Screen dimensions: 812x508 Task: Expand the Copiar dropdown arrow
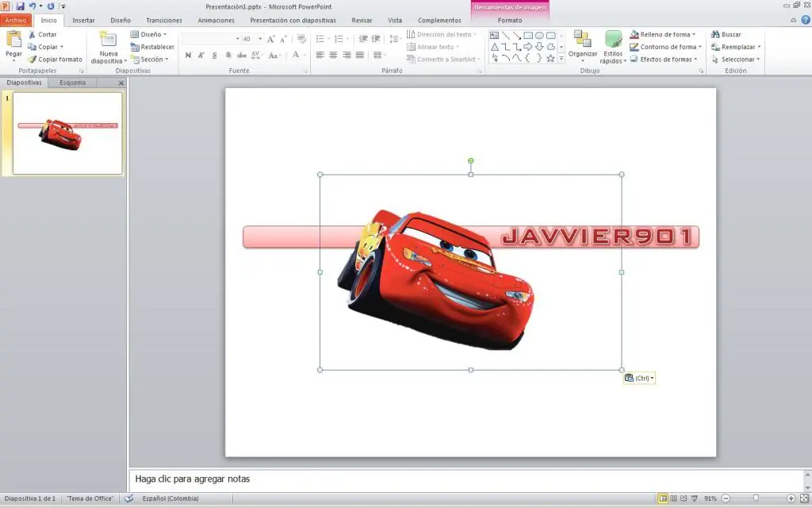pos(62,47)
